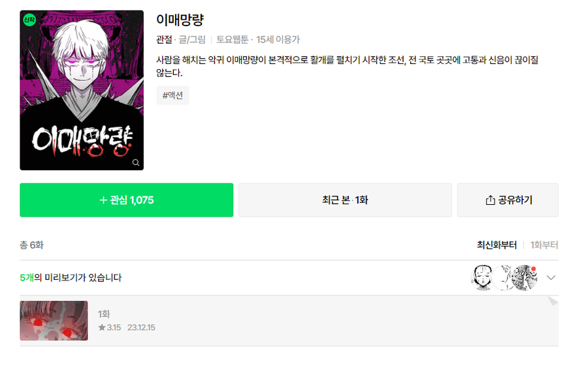Click the 1화 episode title
The image size is (588, 370).
coord(104,314)
